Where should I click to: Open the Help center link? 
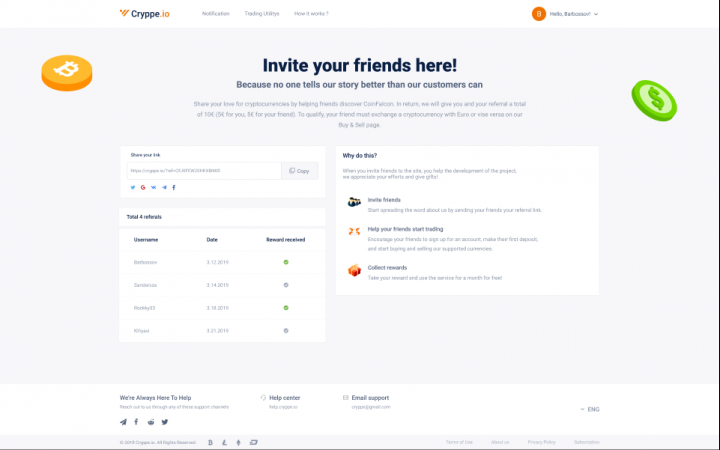[285, 398]
